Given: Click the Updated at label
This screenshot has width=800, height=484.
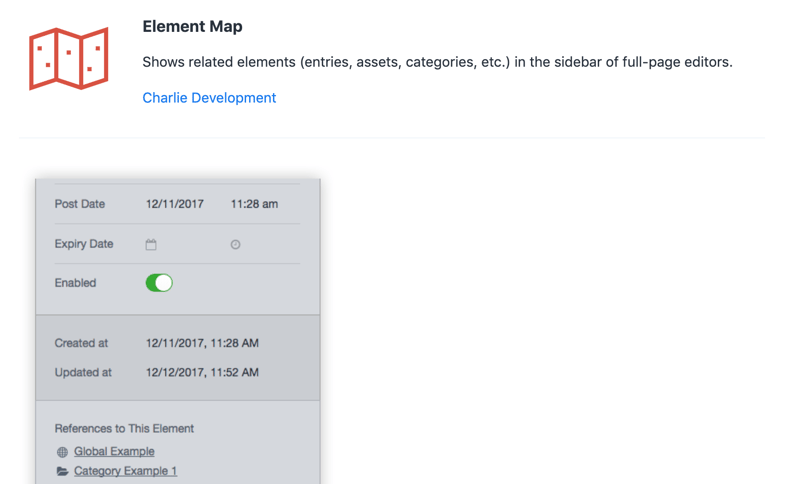Looking at the screenshot, I should [83, 372].
